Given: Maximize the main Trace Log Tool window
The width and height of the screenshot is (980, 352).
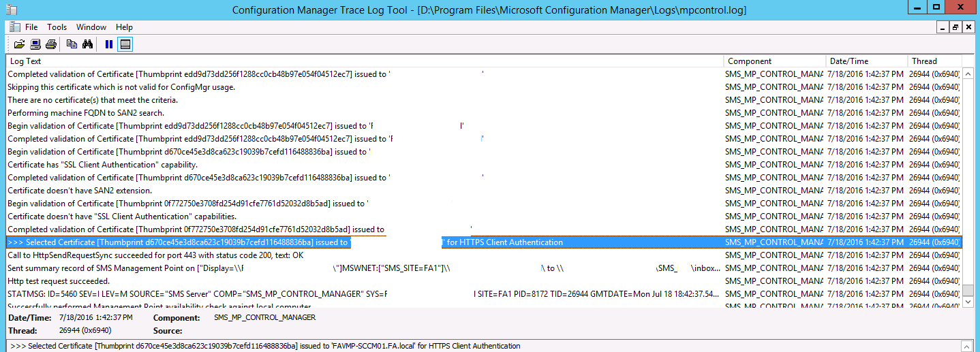Looking at the screenshot, I should coord(937,7).
